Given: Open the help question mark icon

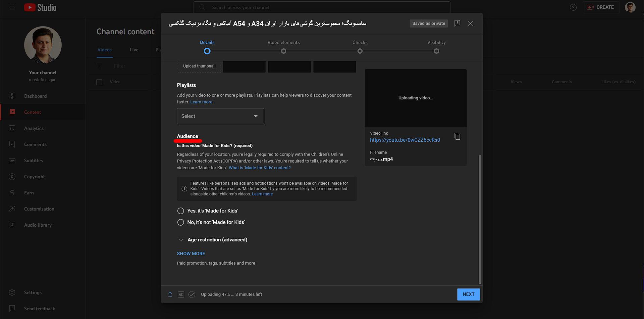Looking at the screenshot, I should coord(573,7).
